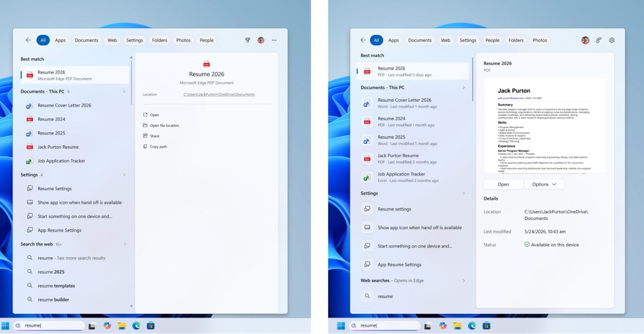
Task: Click the Word icon of Resume Cover Letter 2026, left window
Action: click(x=29, y=105)
